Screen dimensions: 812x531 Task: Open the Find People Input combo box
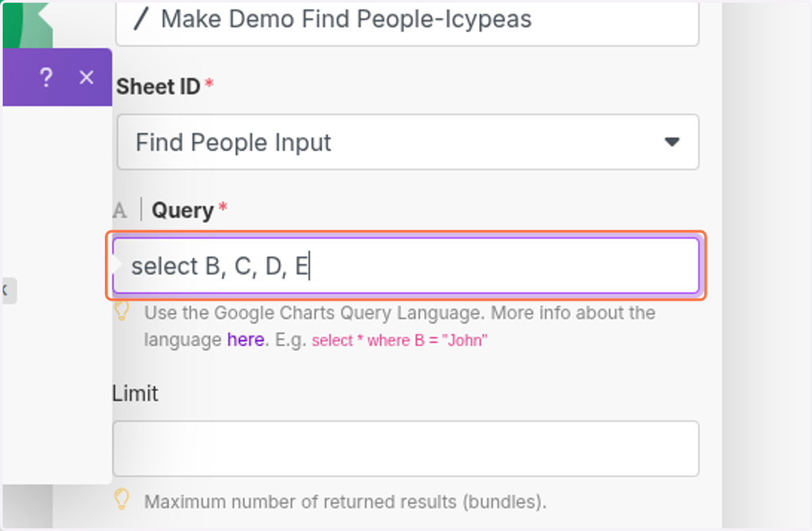[408, 142]
